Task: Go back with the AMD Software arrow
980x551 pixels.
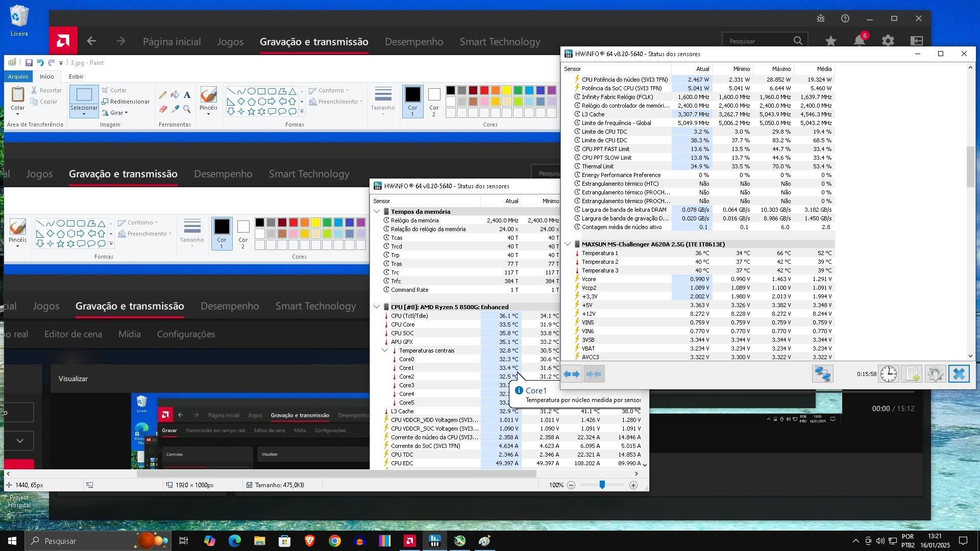Action: pyautogui.click(x=91, y=41)
